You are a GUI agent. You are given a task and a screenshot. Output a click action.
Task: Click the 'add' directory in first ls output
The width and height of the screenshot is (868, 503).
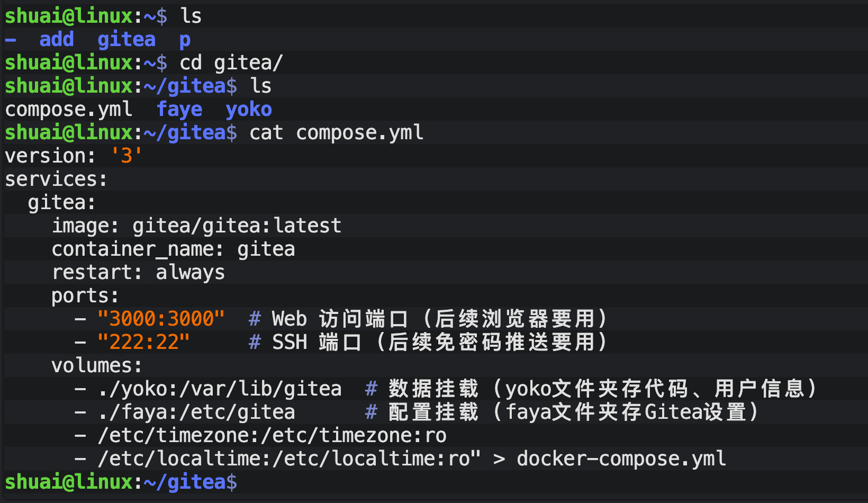[56, 40]
